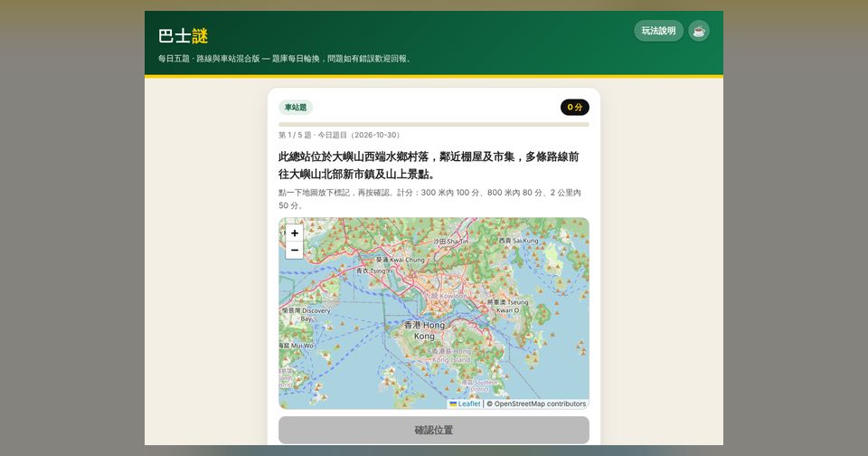The image size is (868, 456).
Task: Place marker on 愉景灣 Discovery Bay label
Action: (306, 314)
